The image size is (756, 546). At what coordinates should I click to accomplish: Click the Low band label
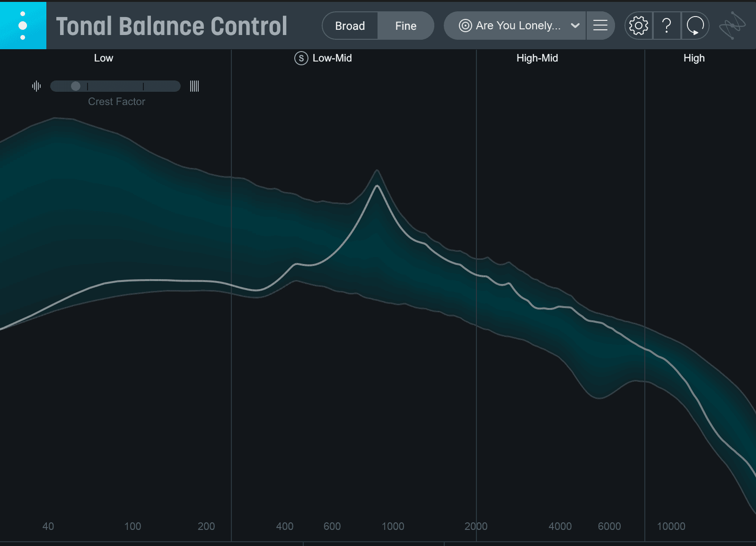tap(104, 58)
